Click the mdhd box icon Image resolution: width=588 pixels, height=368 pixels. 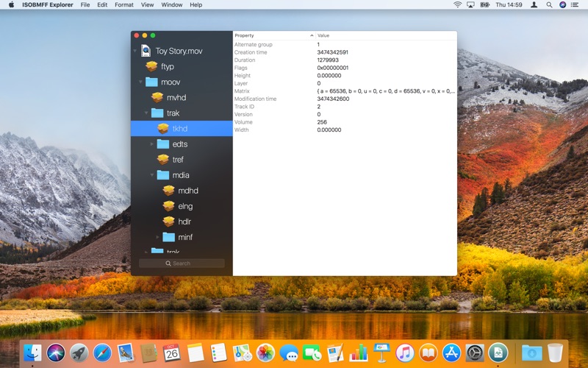click(169, 191)
